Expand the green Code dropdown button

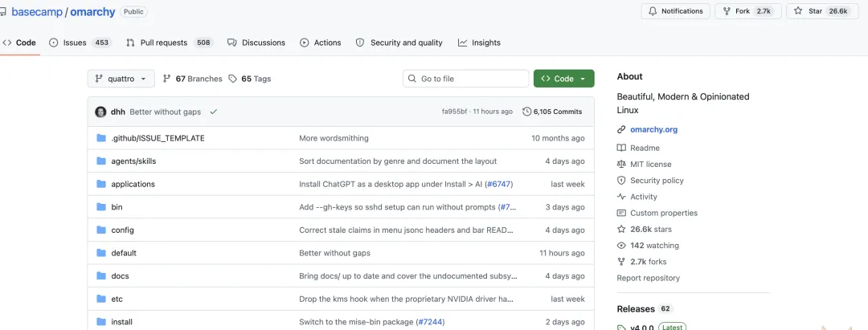[563, 79]
